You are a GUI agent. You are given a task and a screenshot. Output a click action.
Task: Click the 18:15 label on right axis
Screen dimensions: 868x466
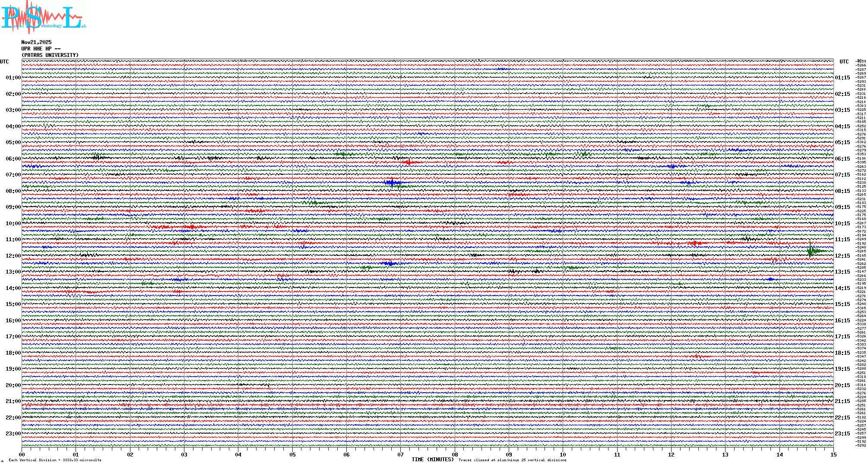click(842, 353)
